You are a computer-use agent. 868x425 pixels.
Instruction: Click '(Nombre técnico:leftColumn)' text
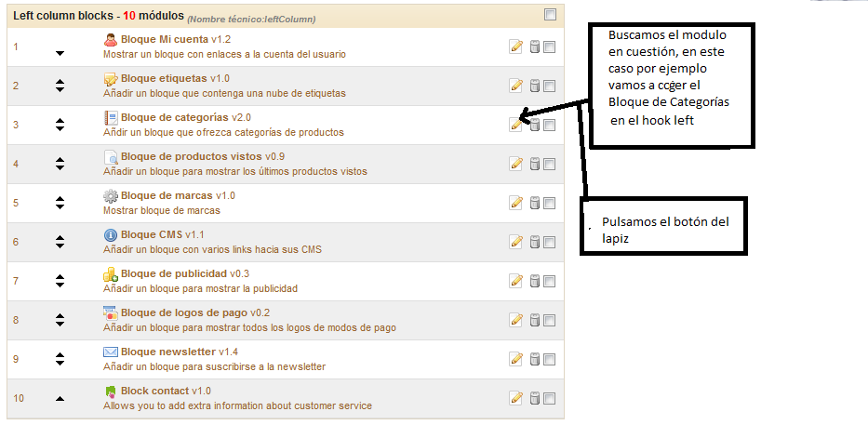point(251,20)
